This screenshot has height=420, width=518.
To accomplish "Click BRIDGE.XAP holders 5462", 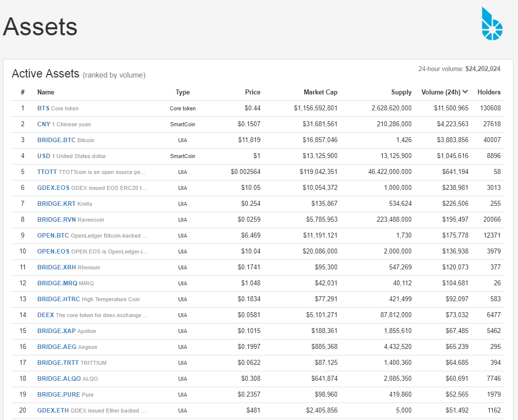I will 494,331.
